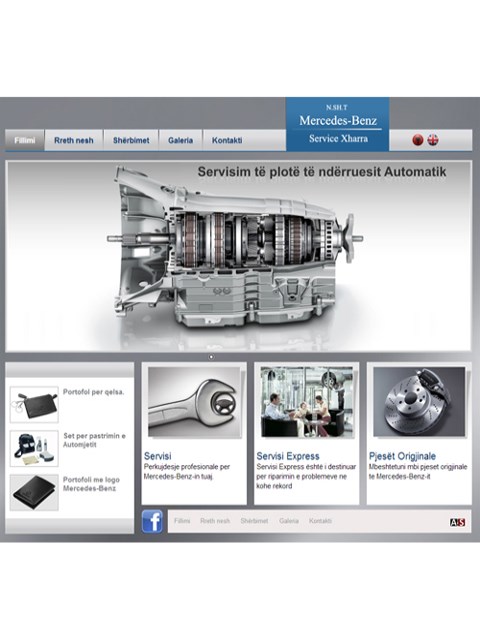Image resolution: width=480 pixels, height=620 pixels.
Task: Click the AIS developer logo in footer
Action: [457, 522]
